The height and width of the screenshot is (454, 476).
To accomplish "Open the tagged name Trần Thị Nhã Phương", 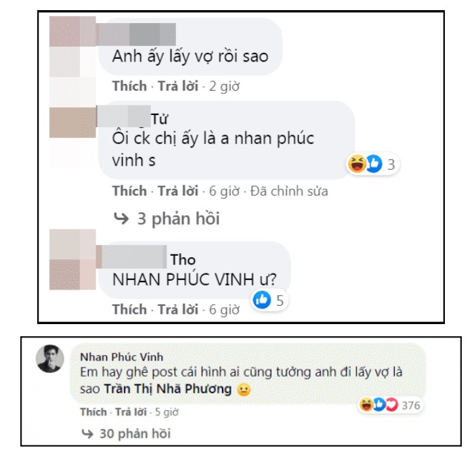I will (168, 389).
